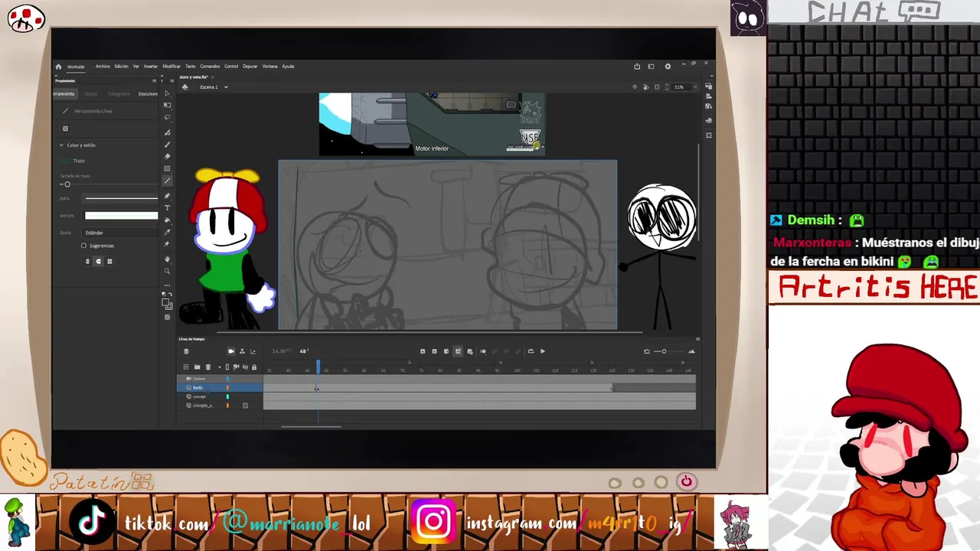
Task: Select the Free Transform tool
Action: (x=168, y=105)
